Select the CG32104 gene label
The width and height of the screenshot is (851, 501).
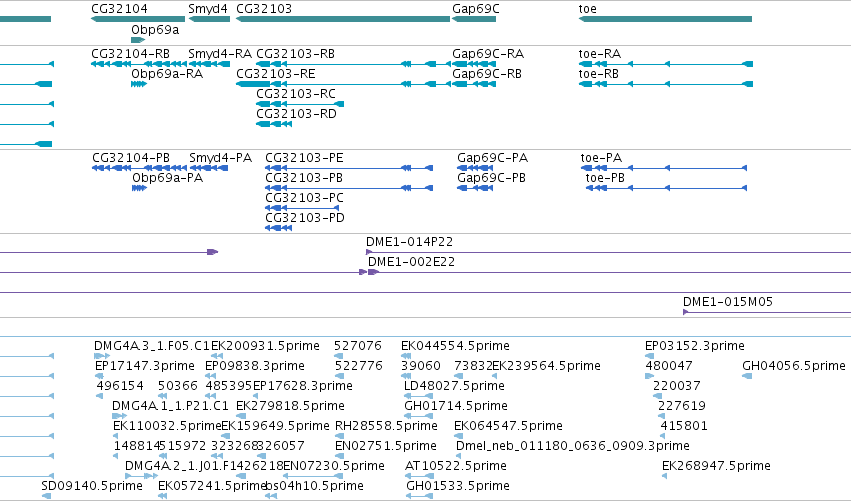pyautogui.click(x=119, y=9)
